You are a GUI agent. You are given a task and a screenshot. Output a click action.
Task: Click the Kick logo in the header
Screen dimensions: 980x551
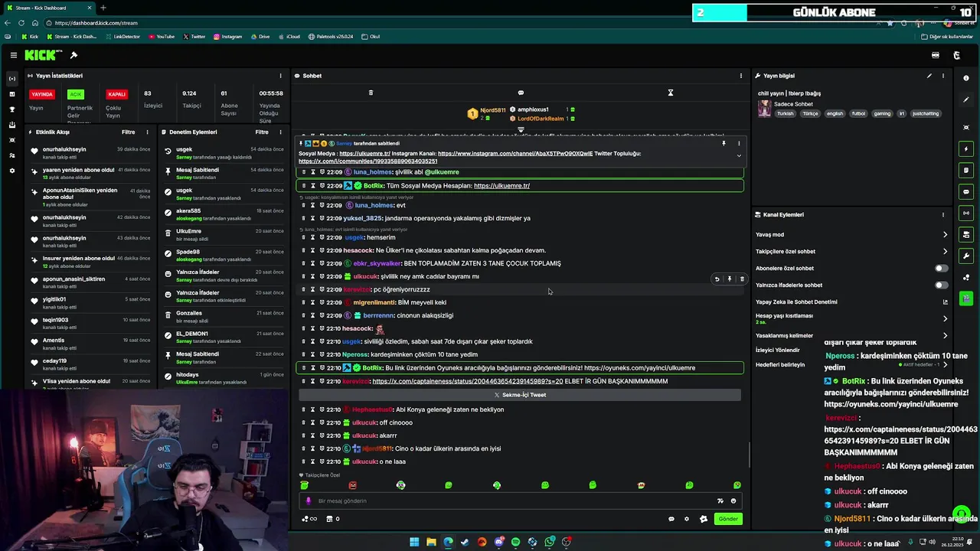[40, 55]
